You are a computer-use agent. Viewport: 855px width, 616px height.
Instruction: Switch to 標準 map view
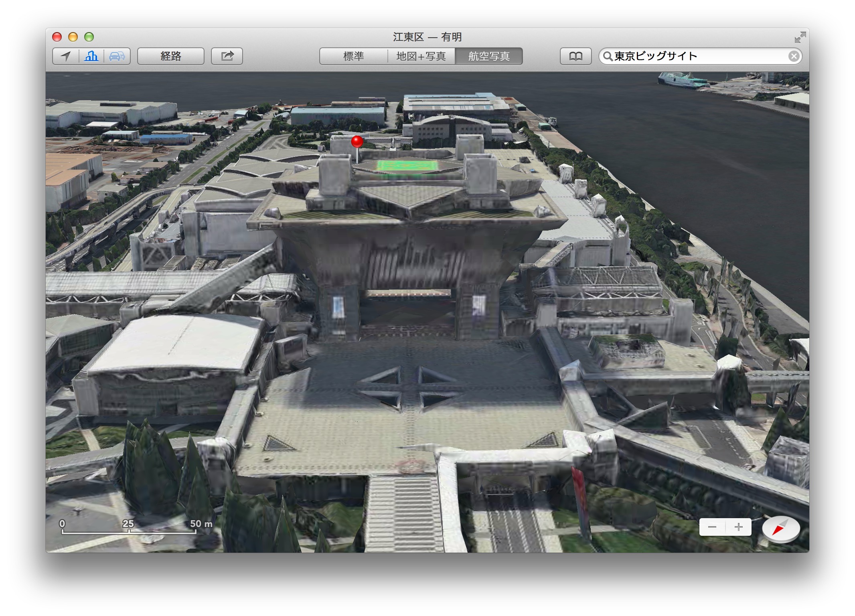[353, 56]
